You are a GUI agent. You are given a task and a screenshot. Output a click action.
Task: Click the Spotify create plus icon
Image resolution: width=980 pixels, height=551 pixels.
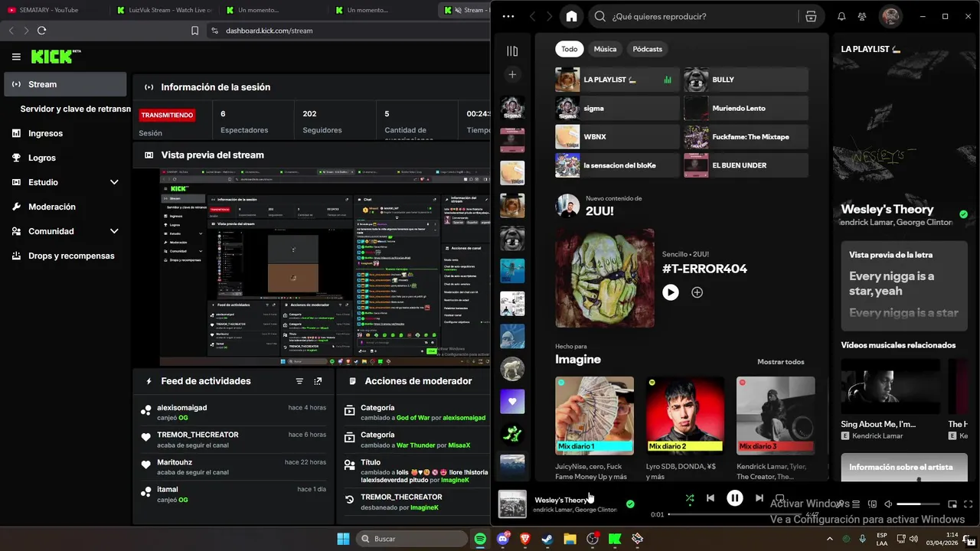pos(512,74)
